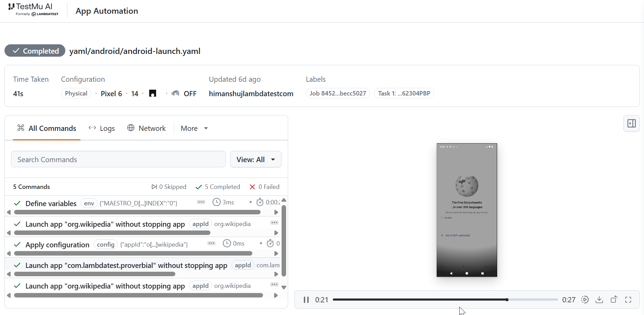Seek on the video progress slider
Screen dimensions: 644x315
[445, 300]
